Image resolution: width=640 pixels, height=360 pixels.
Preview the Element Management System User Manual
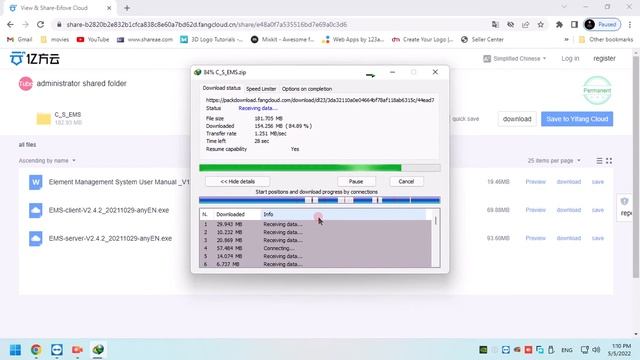click(536, 182)
